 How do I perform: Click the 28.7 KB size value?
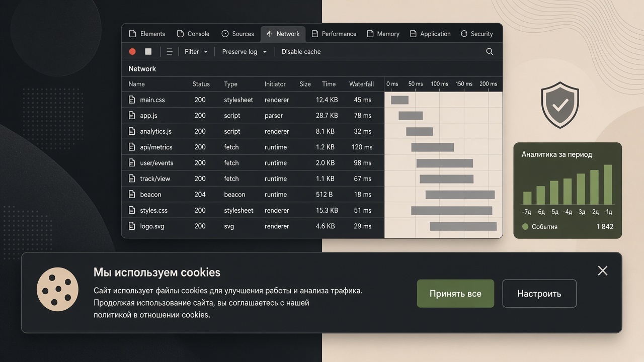tap(327, 116)
